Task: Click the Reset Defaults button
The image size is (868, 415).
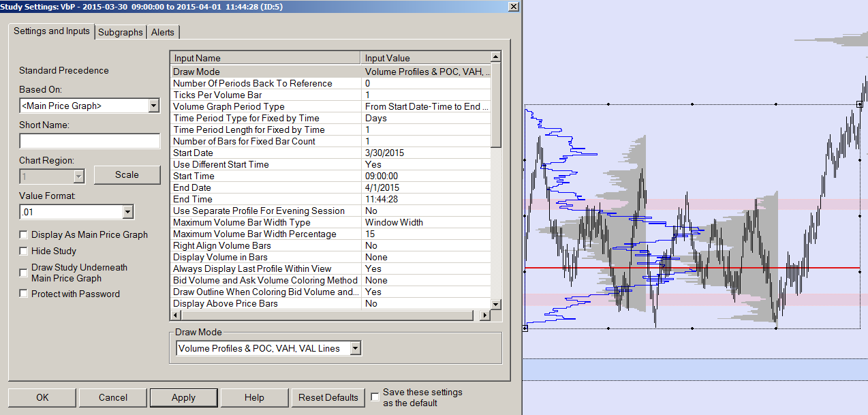Action: [328, 397]
